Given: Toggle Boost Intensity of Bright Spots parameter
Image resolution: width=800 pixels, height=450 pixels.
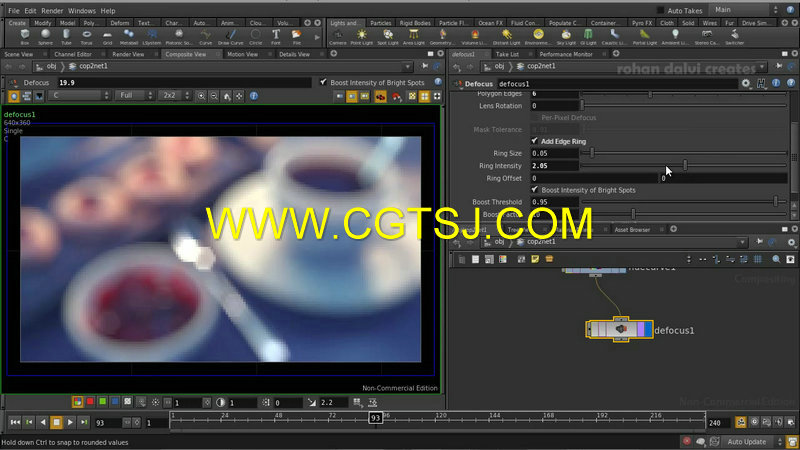Looking at the screenshot, I should pyautogui.click(x=534, y=189).
